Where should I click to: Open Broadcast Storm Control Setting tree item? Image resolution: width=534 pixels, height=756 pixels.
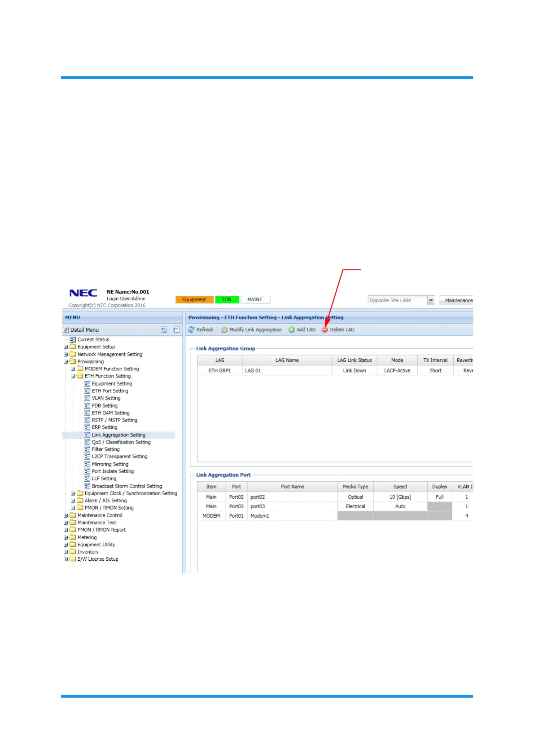click(x=127, y=486)
